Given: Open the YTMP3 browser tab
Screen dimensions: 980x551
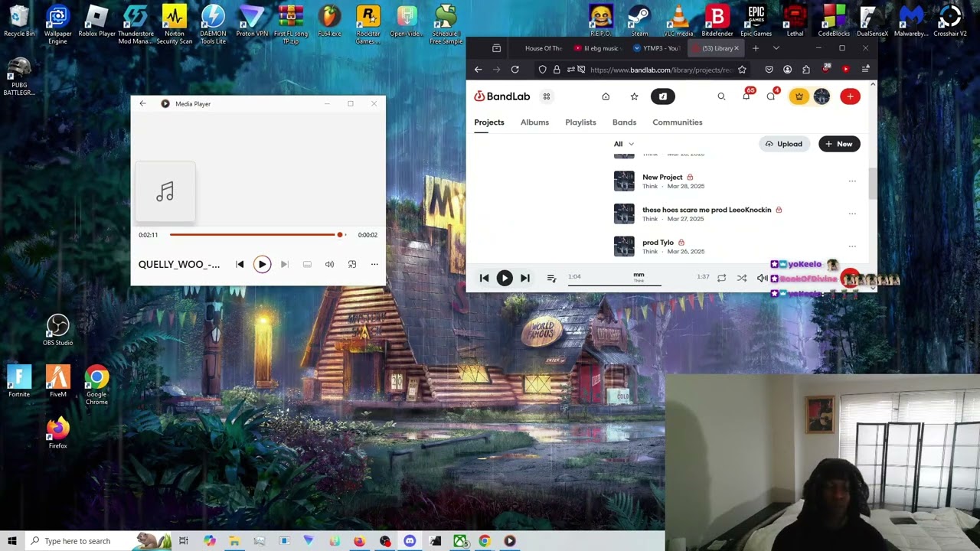Looking at the screenshot, I should point(656,48).
